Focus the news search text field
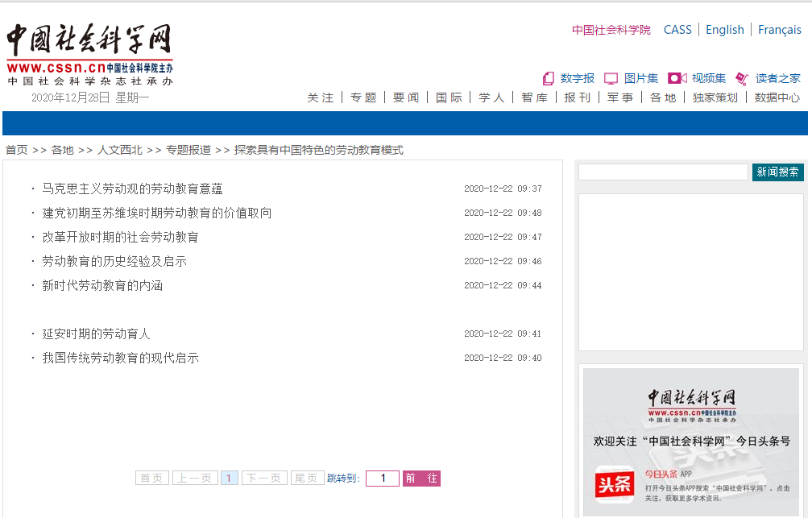The image size is (812, 518). coord(663,172)
